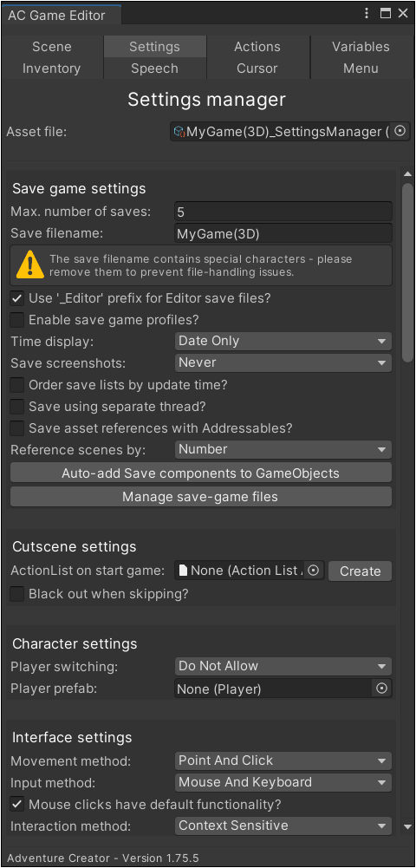Viewport: 416px width, 868px height.
Task: Click the Asset file object picker icon
Action: (401, 132)
